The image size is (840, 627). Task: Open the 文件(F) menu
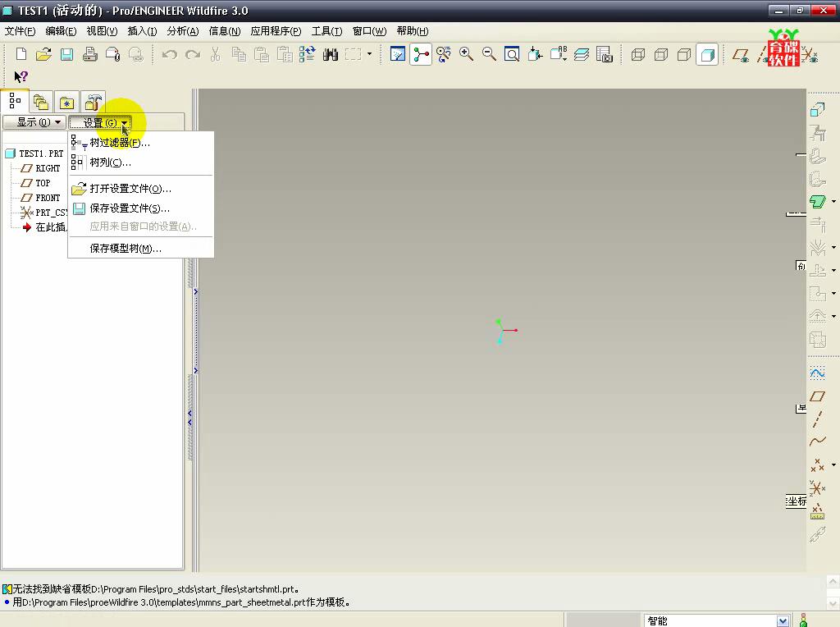point(21,31)
